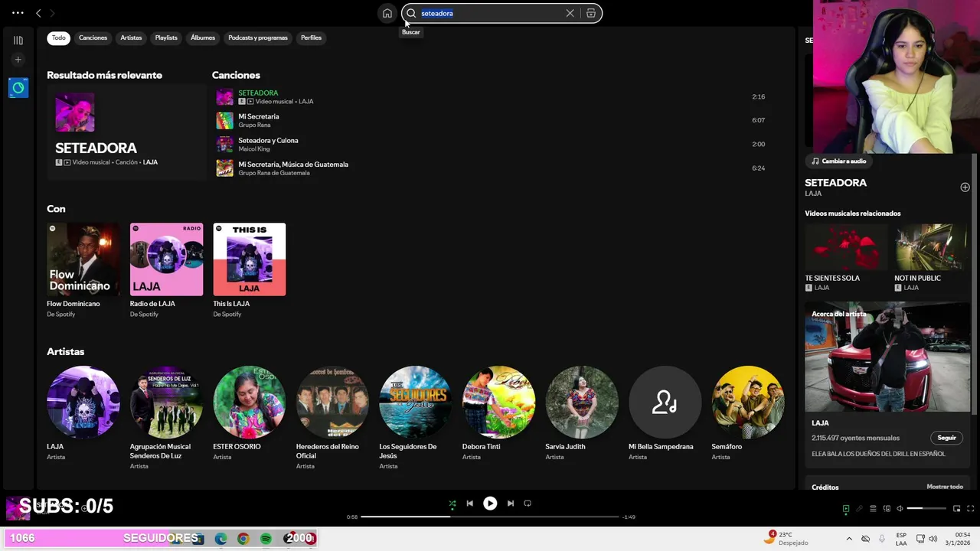
Task: Open TE SIENTES SOLA related video
Action: tap(846, 258)
